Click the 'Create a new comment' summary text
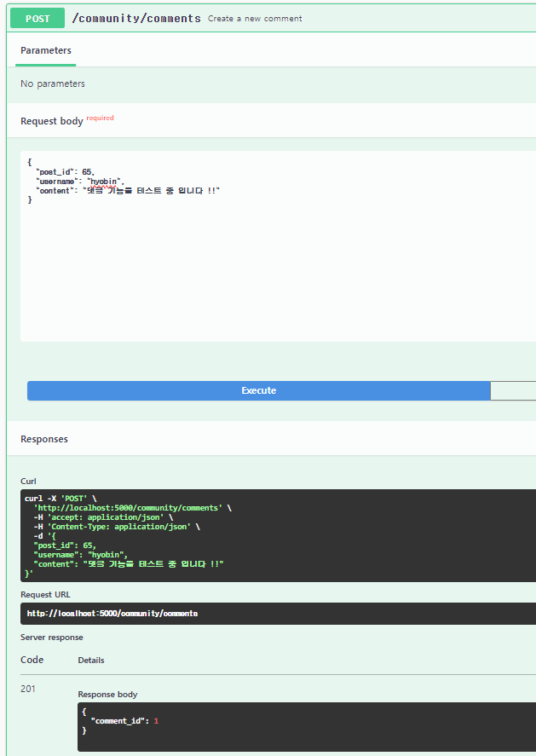This screenshot has width=536, height=756. tap(255, 18)
